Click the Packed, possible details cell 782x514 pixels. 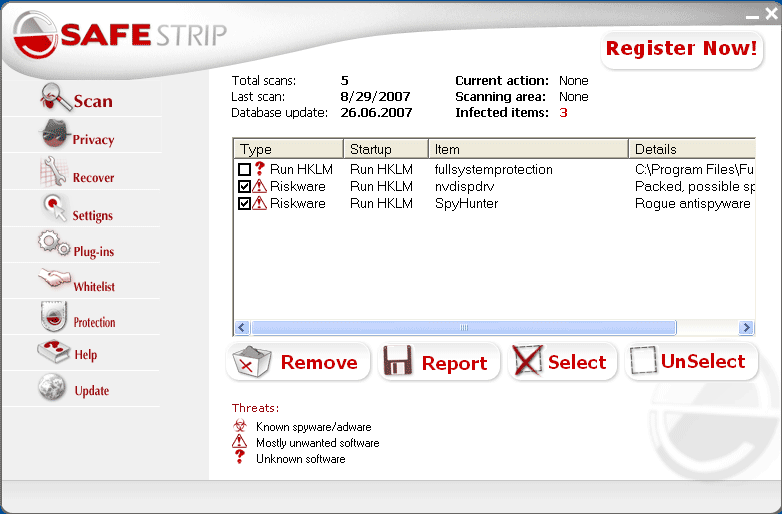pyautogui.click(x=695, y=186)
